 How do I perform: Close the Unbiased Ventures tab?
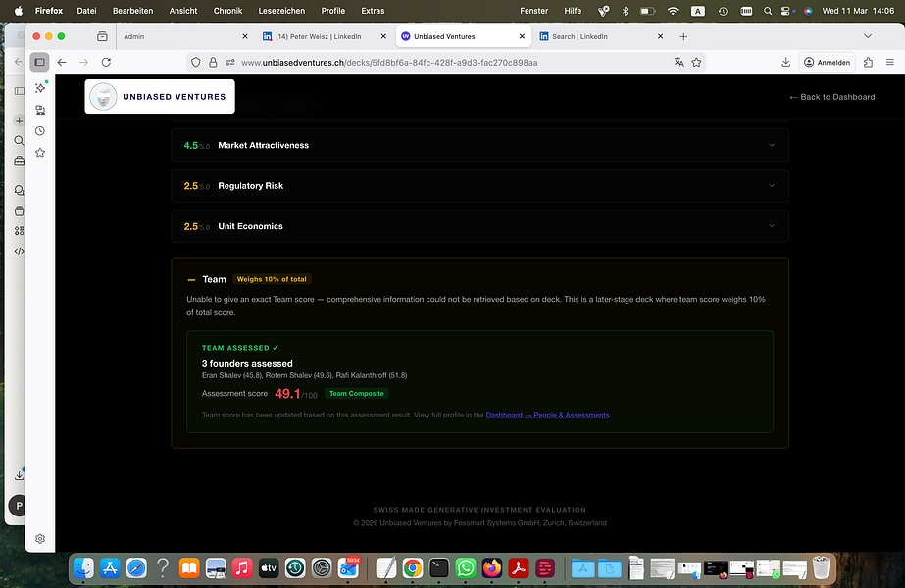522,36
